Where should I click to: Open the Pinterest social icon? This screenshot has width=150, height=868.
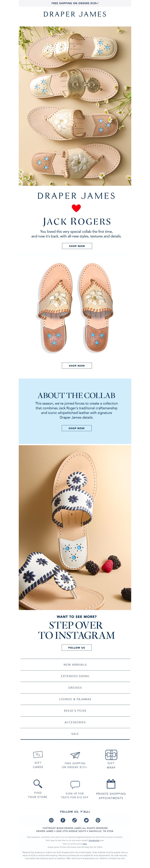tap(98, 820)
